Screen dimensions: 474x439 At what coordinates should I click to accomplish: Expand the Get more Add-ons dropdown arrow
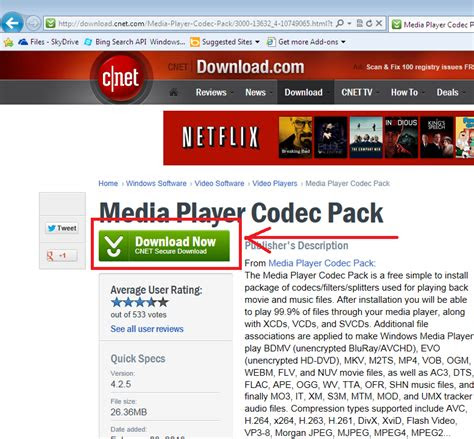pos(343,42)
